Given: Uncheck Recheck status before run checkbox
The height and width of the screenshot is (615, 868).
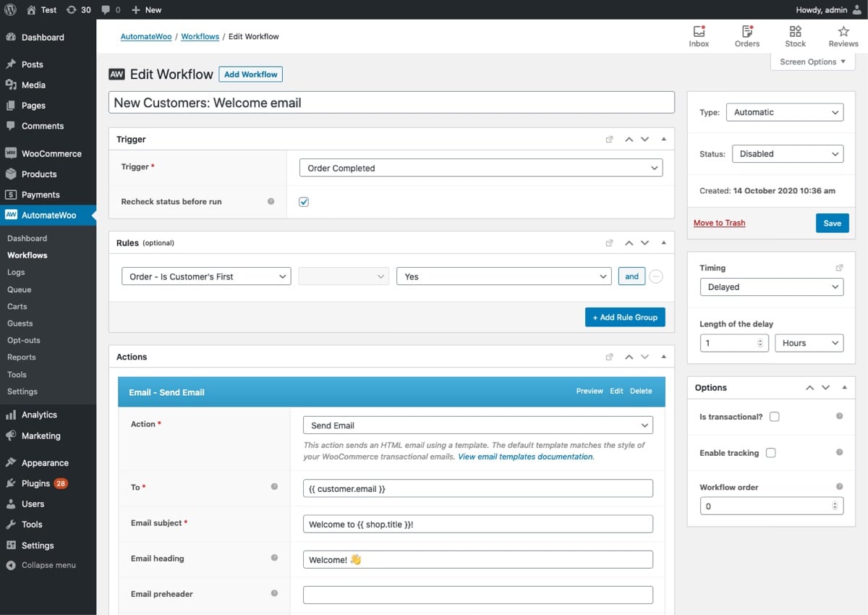Looking at the screenshot, I should 304,202.
